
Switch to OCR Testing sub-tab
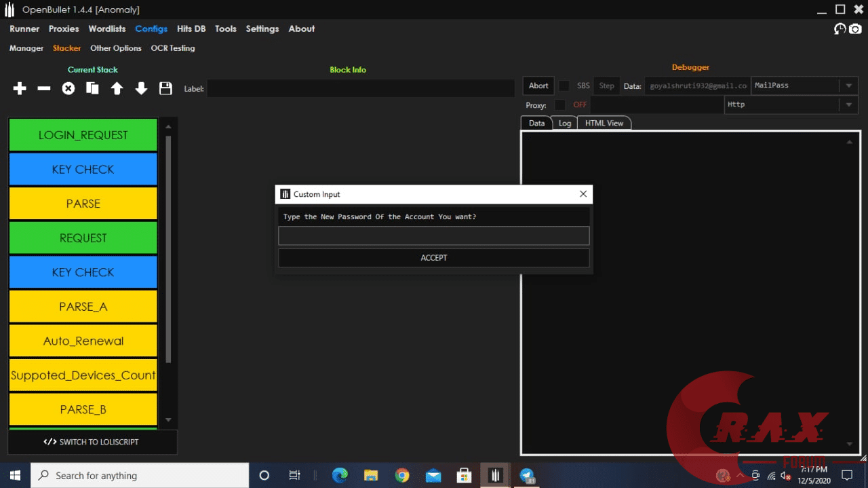tap(173, 48)
